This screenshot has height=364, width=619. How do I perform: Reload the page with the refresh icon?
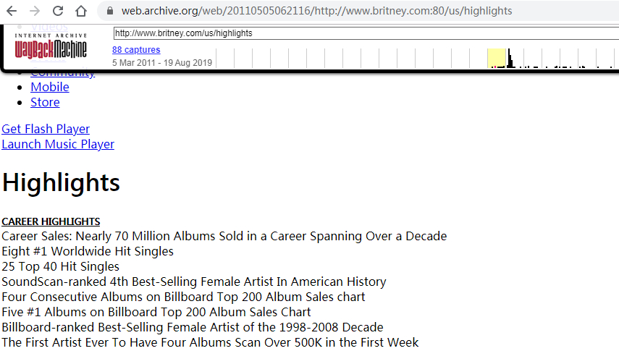(58, 11)
